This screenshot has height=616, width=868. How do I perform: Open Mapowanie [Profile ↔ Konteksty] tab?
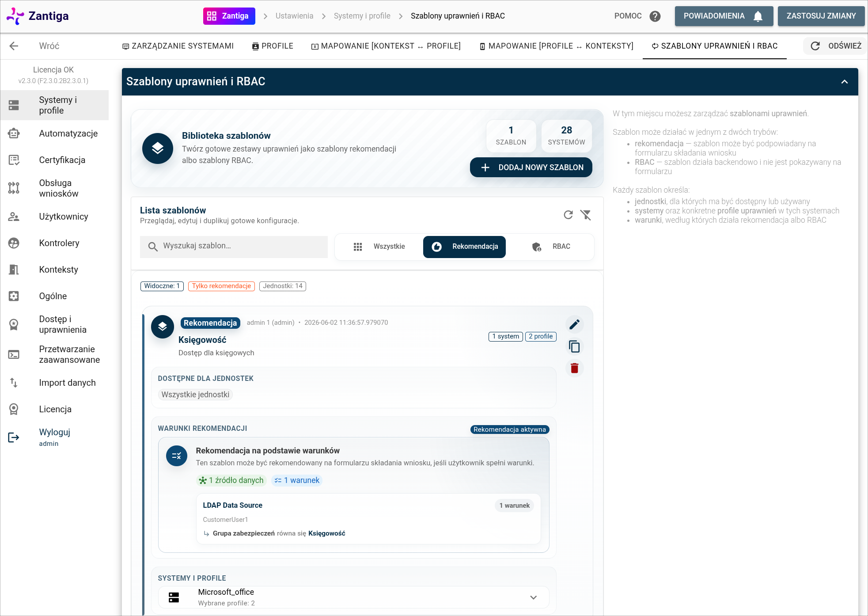pos(556,46)
